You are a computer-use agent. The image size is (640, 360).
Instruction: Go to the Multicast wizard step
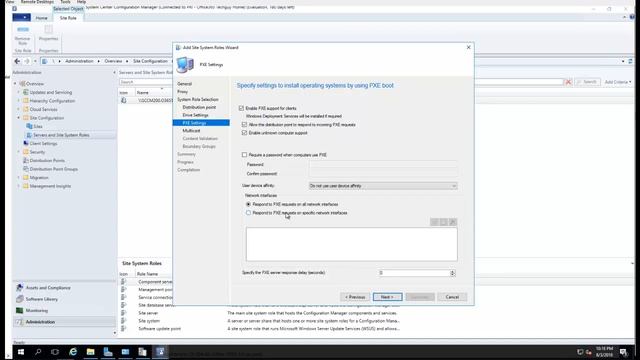pyautogui.click(x=191, y=131)
